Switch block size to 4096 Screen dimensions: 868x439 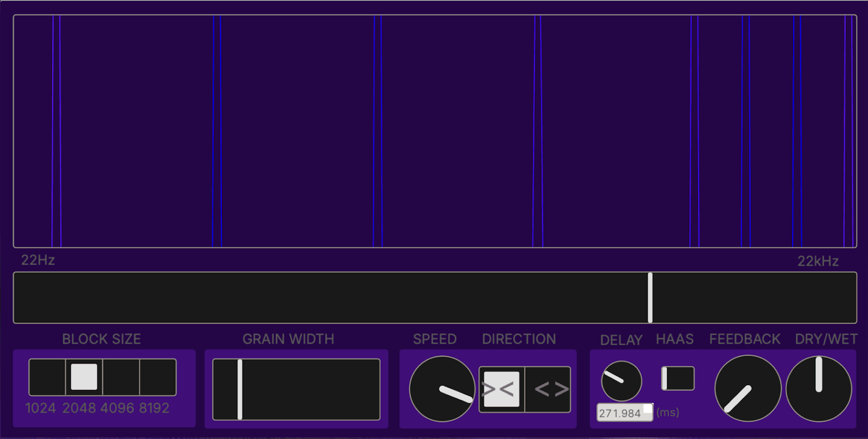[121, 377]
